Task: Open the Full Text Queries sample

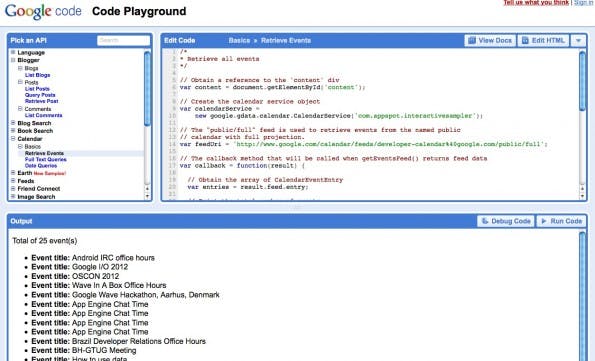Action: click(x=46, y=159)
